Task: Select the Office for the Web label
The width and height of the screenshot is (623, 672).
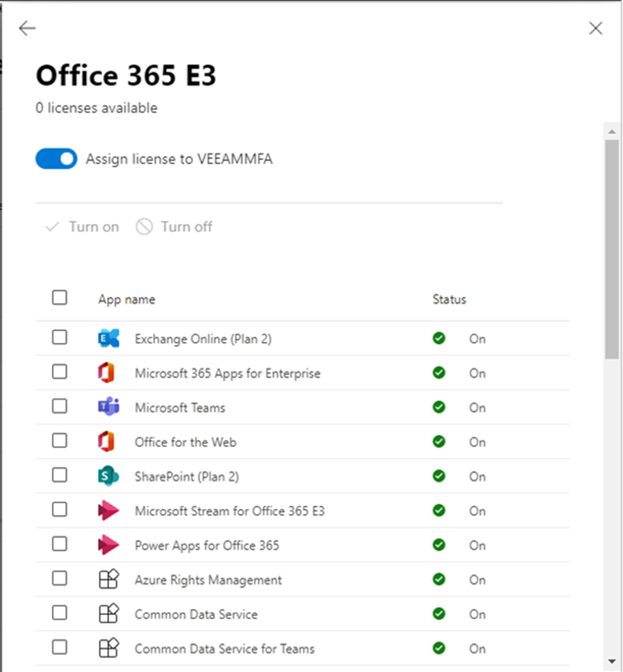Action: pyautogui.click(x=185, y=442)
